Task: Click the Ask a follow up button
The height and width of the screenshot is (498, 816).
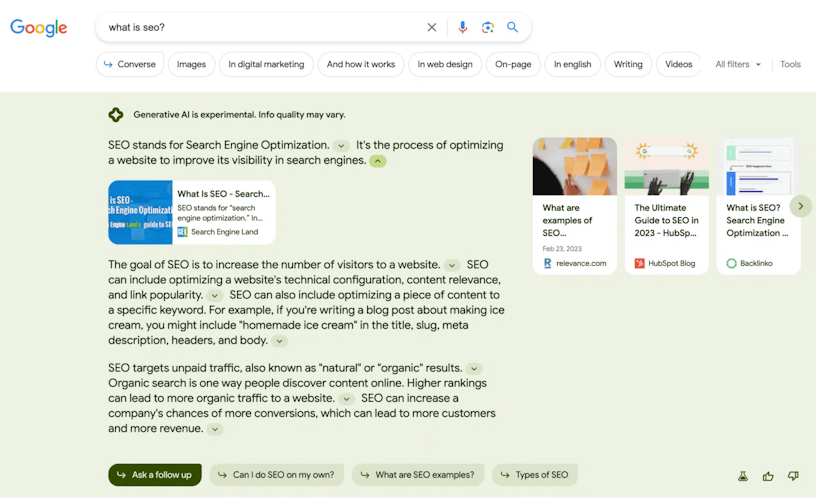Action: tap(155, 475)
